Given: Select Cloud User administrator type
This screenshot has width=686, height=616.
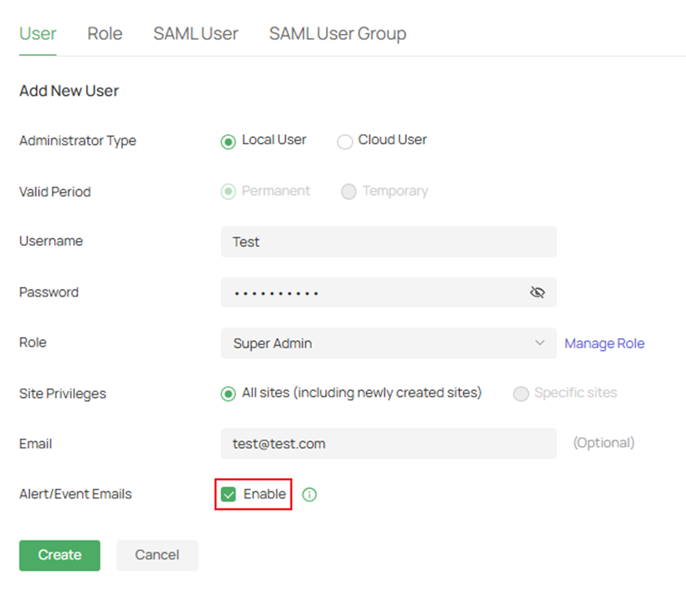Looking at the screenshot, I should pyautogui.click(x=345, y=142).
